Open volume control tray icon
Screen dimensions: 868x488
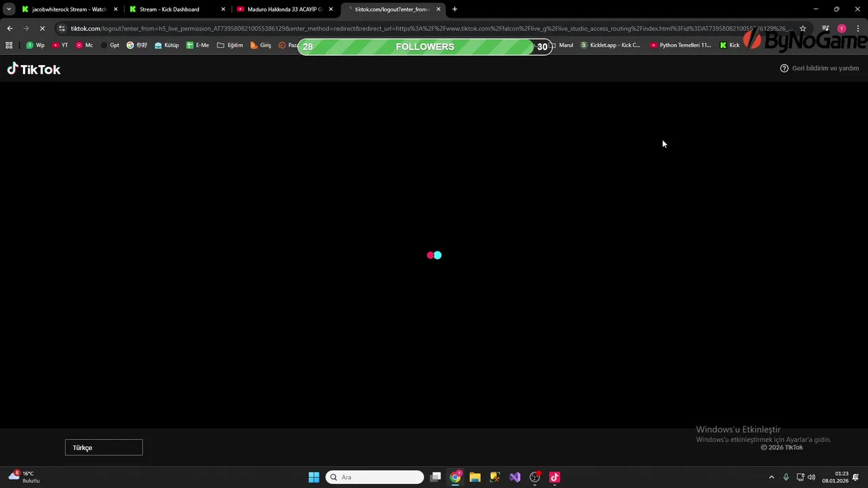(x=812, y=477)
